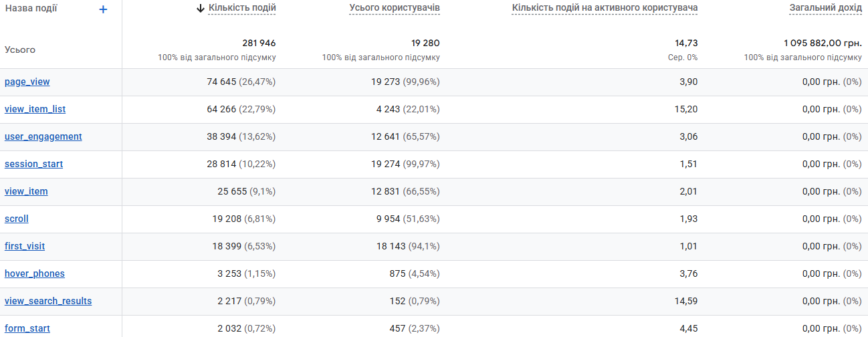Sort by Усього користувачів column header
Screen dimensions: 868x337
coord(395,9)
